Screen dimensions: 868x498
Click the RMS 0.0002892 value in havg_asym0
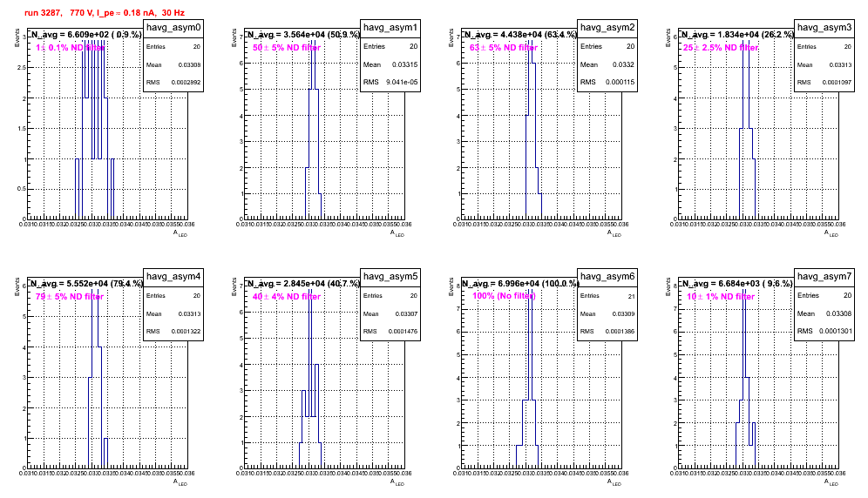[186, 83]
